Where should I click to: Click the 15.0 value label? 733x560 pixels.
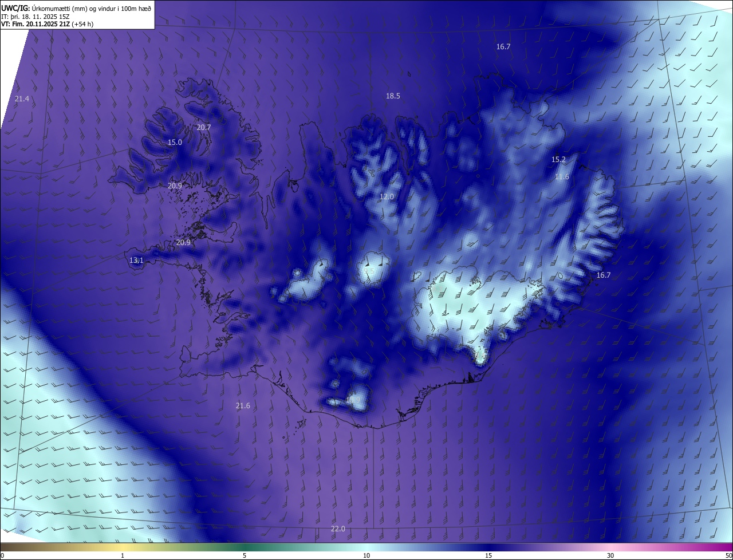(x=175, y=142)
